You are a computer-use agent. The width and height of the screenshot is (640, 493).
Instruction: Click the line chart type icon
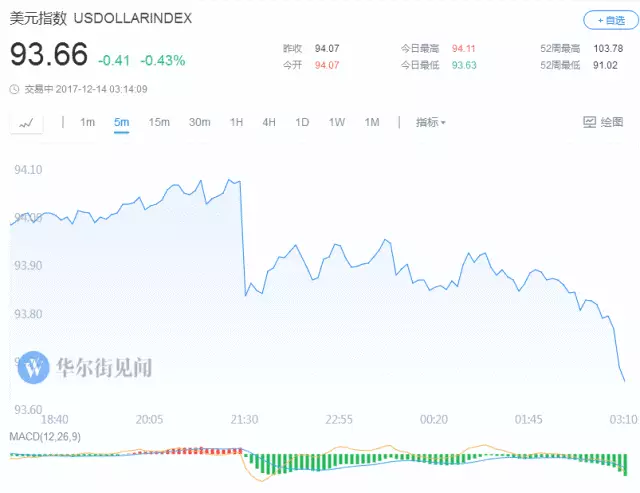click(27, 122)
